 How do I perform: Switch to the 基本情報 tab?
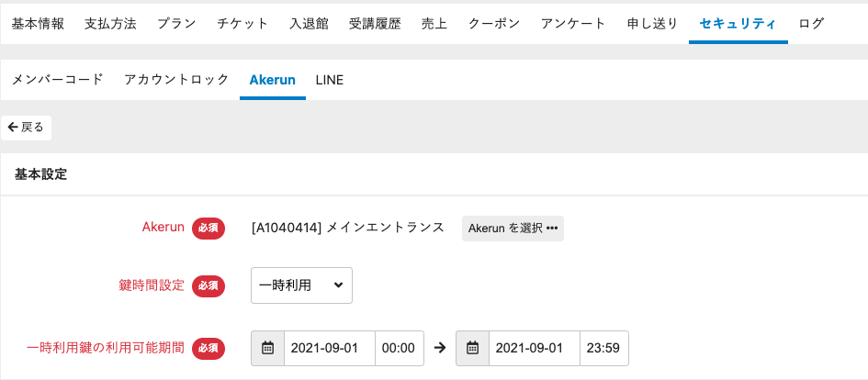point(38,23)
